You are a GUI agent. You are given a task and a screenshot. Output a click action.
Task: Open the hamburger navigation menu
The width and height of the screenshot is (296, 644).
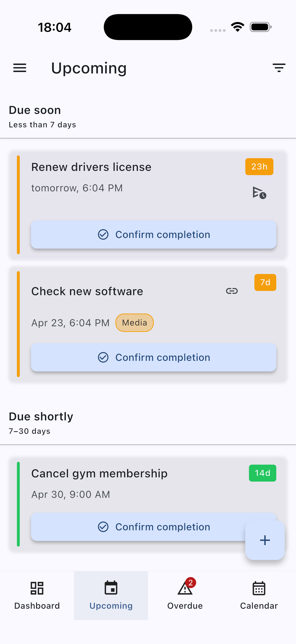coord(20,68)
